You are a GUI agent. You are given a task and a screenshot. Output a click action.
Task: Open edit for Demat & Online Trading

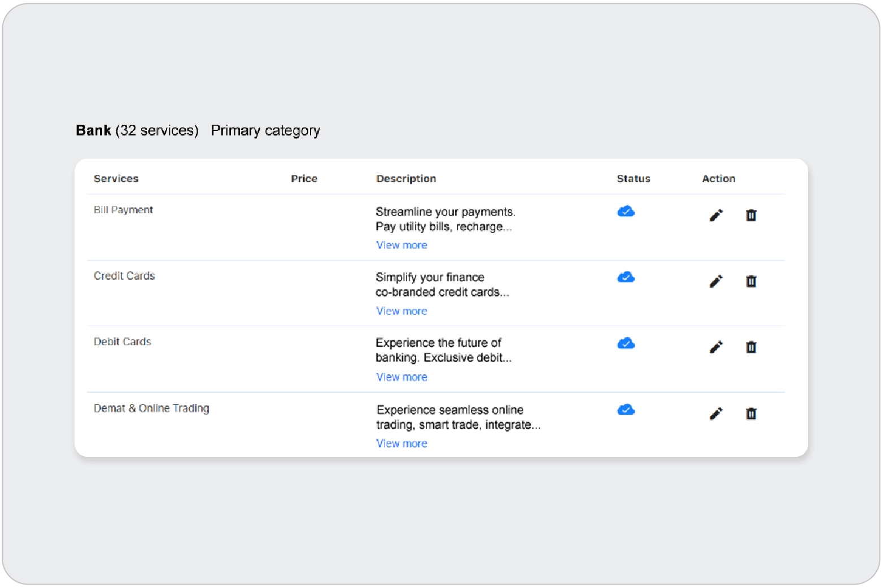(x=716, y=414)
